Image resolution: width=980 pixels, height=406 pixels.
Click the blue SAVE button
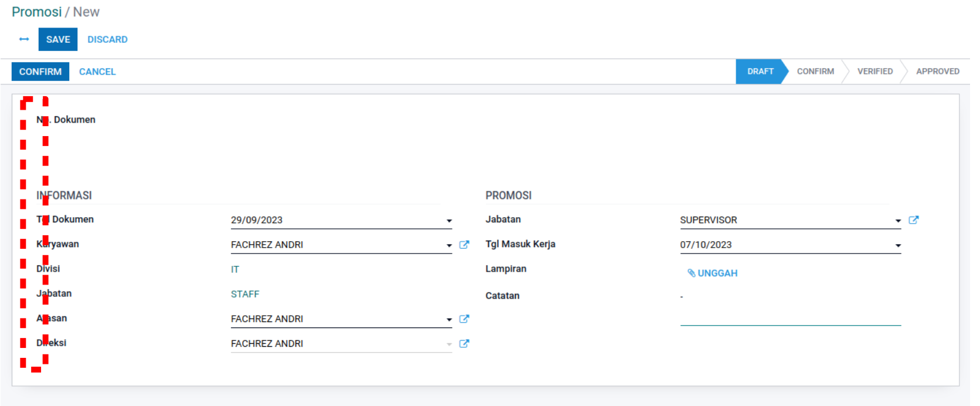[x=58, y=39]
